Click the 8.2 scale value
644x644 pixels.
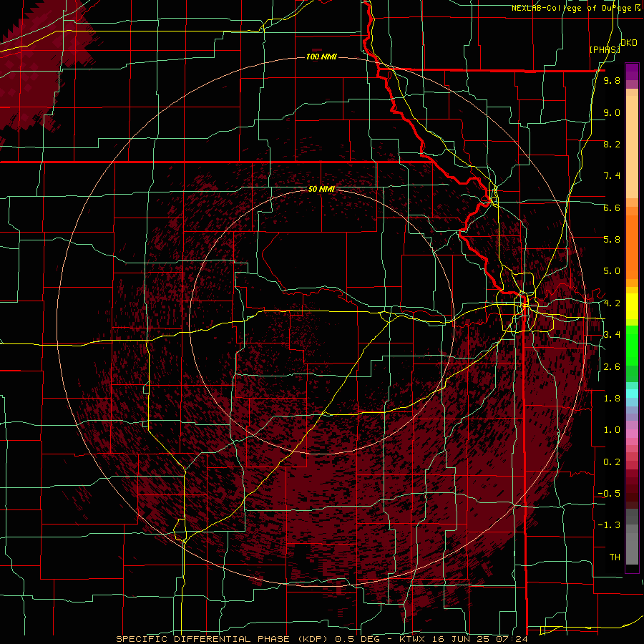point(612,144)
